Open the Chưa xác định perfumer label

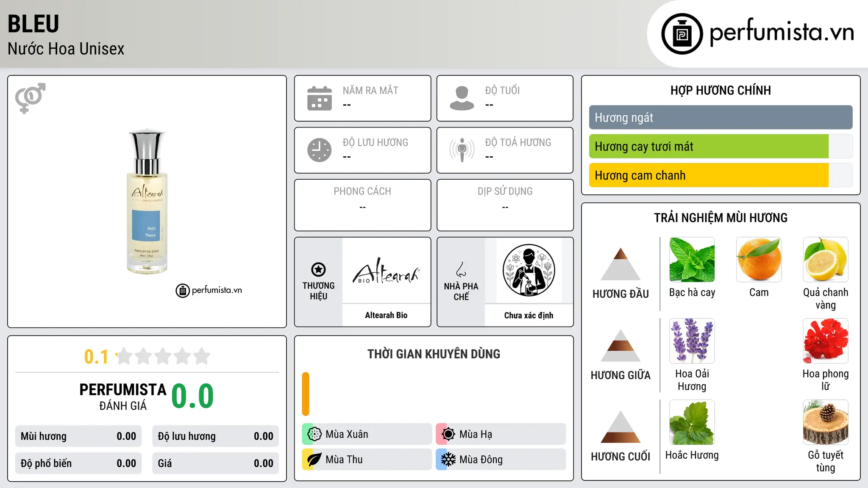point(529,315)
